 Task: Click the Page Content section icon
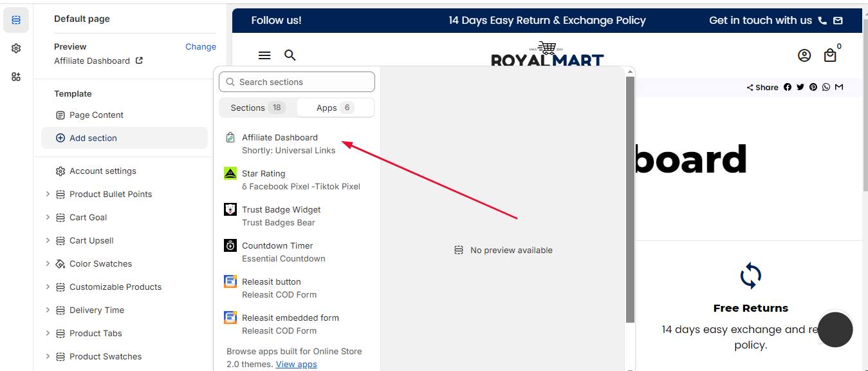pos(60,115)
